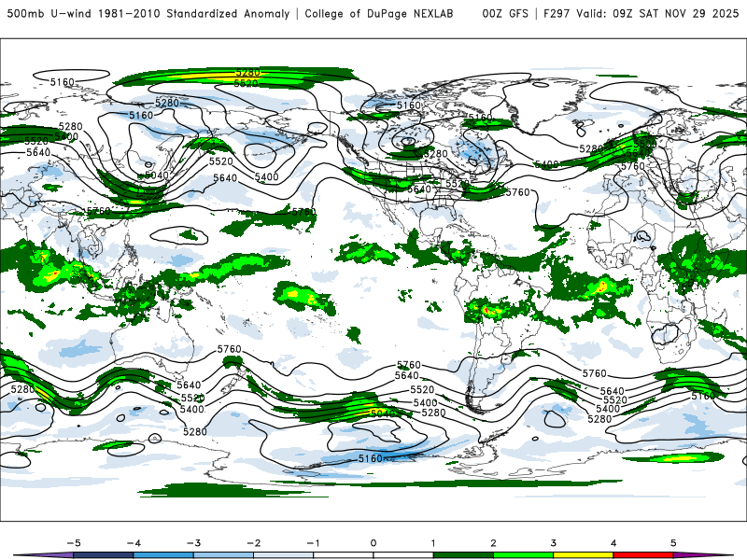
Task: Click the light blue -3 to -2 colorbar segment
Action: [223, 555]
